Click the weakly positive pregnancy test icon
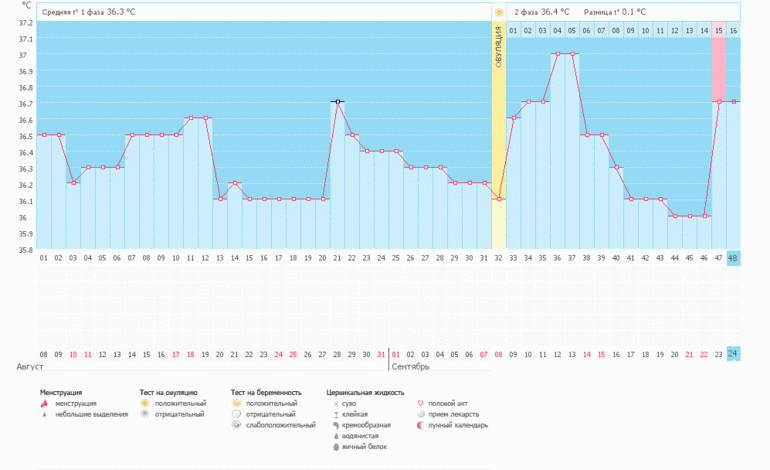This screenshot has height=470, width=770. coord(236,425)
